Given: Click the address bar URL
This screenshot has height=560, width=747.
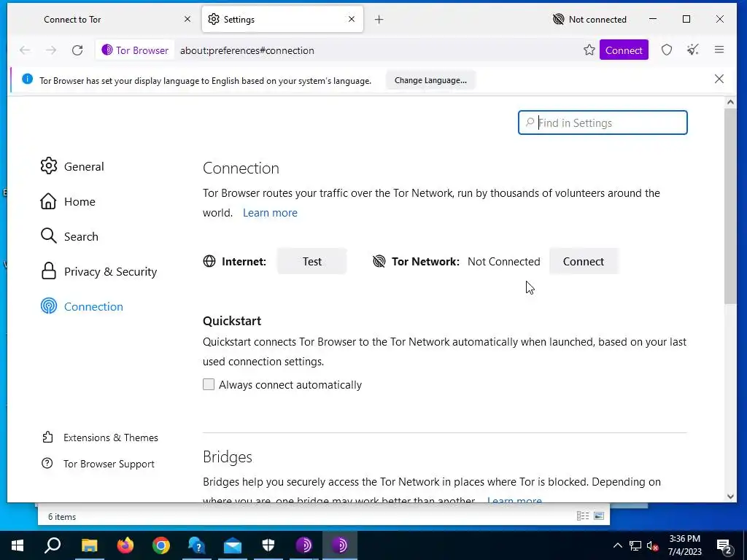Looking at the screenshot, I should coord(247,50).
